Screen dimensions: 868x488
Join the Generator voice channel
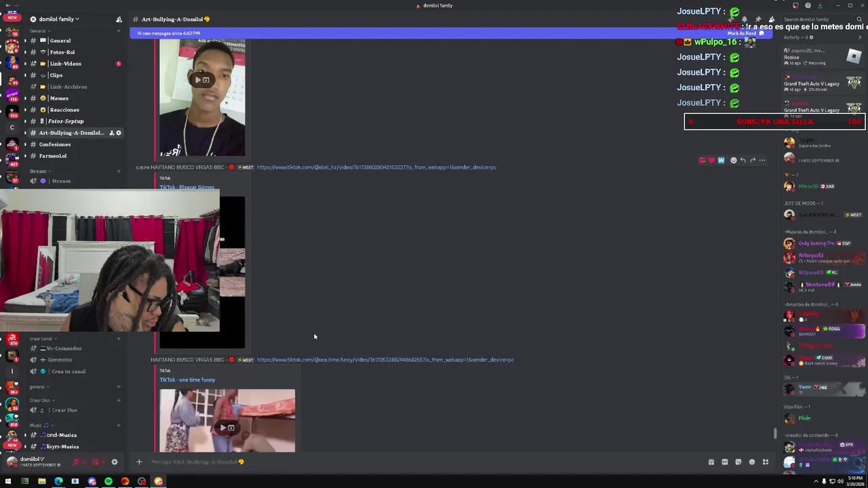pyautogui.click(x=73, y=360)
